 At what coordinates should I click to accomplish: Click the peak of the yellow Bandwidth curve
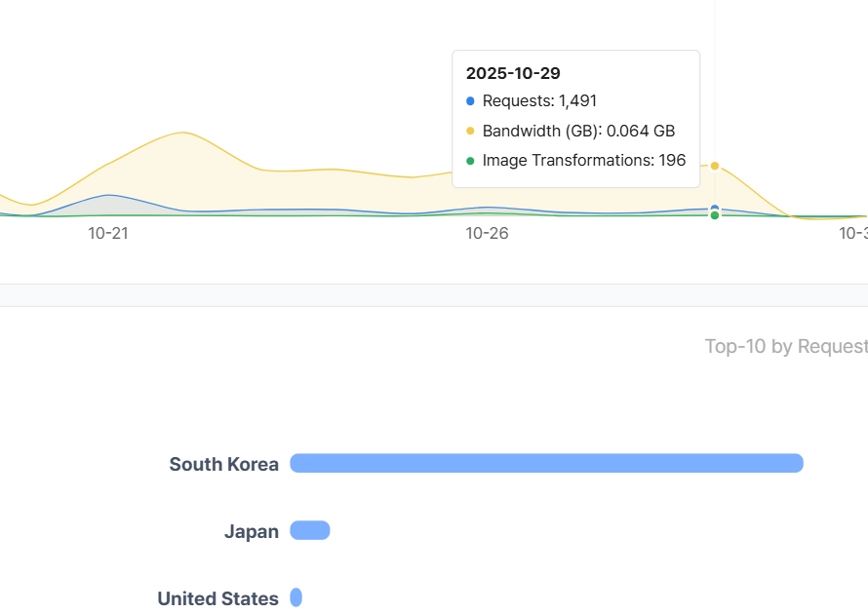pyautogui.click(x=183, y=133)
